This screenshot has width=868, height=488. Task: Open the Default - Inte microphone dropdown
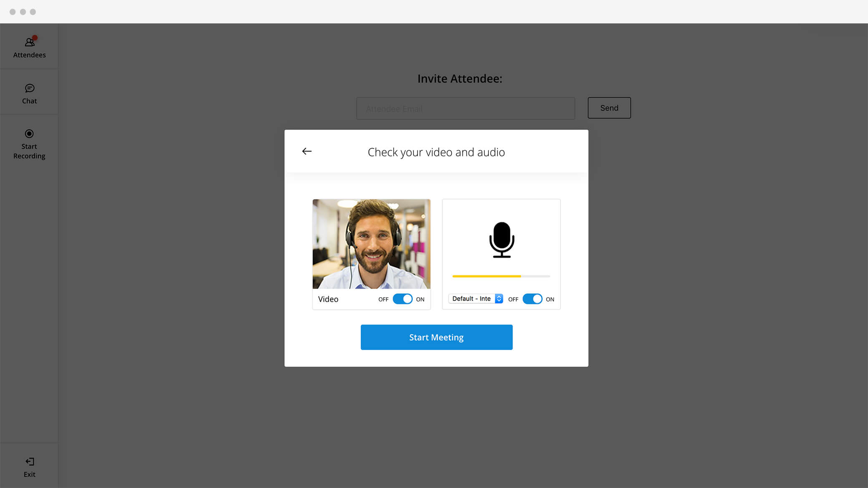(x=476, y=298)
